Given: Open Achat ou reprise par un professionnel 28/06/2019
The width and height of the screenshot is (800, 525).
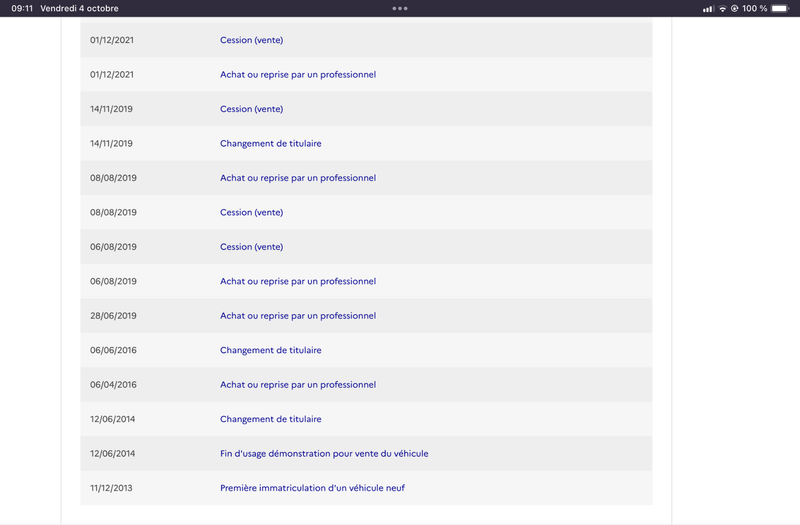Looking at the screenshot, I should pos(298,316).
